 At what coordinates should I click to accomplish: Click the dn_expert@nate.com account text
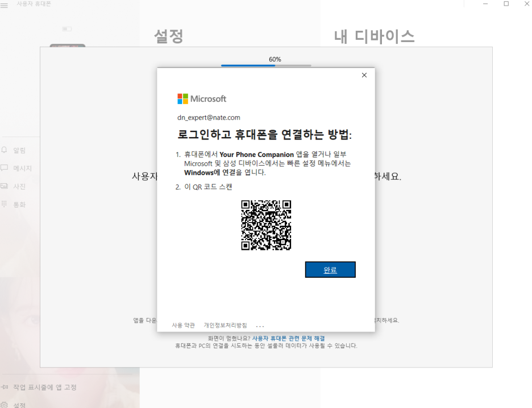point(209,118)
